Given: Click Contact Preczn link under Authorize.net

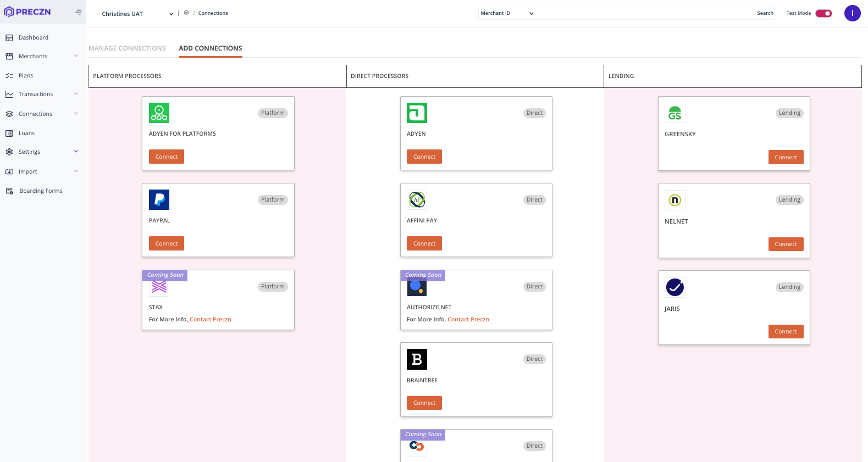Looking at the screenshot, I should point(468,320).
